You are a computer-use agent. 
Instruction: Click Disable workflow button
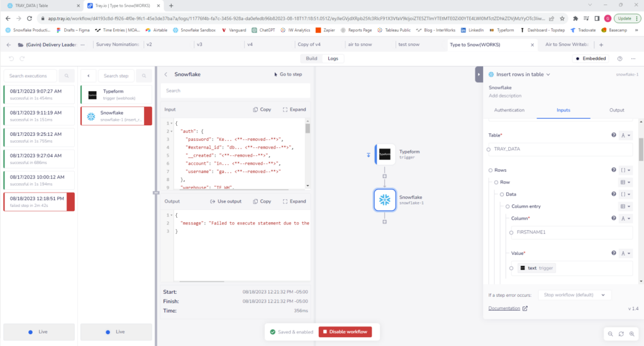(345, 332)
